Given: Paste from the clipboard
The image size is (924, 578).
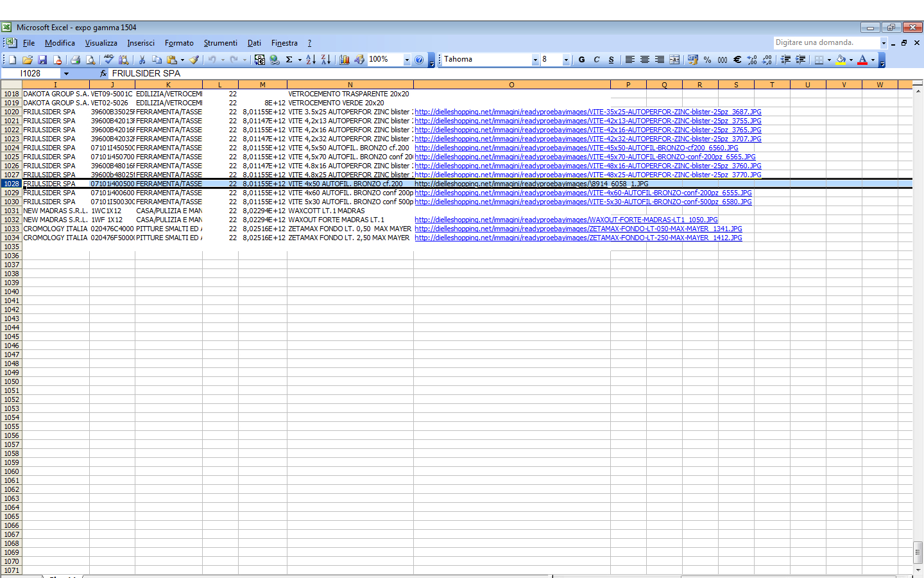Looking at the screenshot, I should [x=171, y=60].
